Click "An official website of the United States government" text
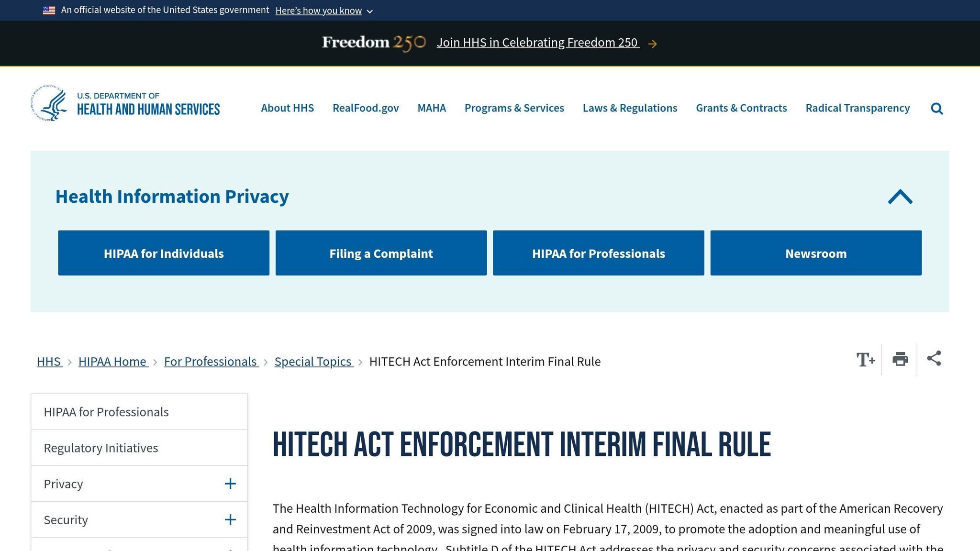Image resolution: width=980 pixels, height=551 pixels. coord(165,10)
